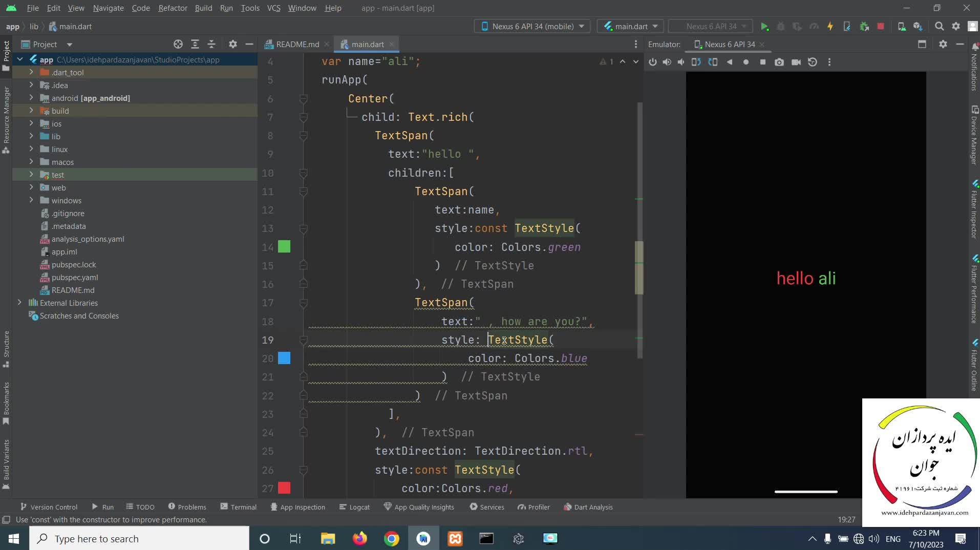Click the green color swatch on line 14
The image size is (980, 550).
point(284,247)
